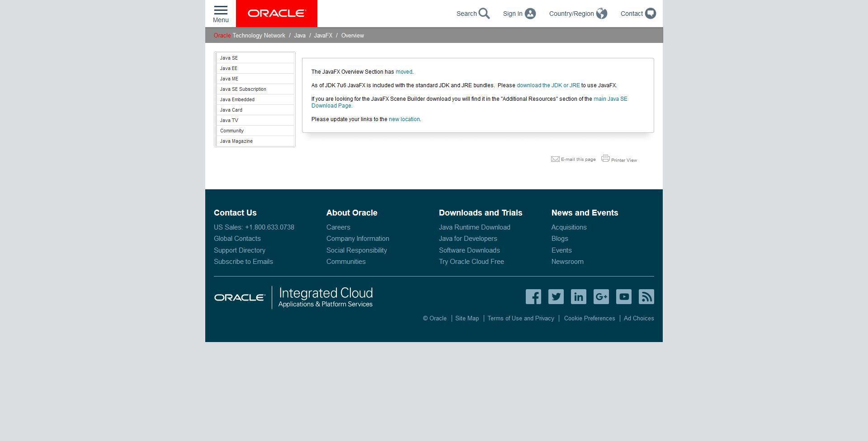The image size is (868, 441).
Task: Open Java SE Subscription sidebar item
Action: [x=255, y=89]
